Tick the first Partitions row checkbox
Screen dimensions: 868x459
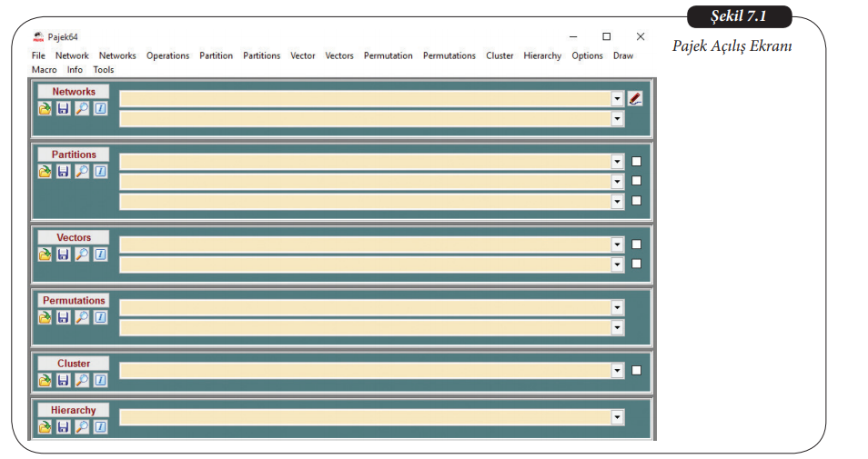click(x=636, y=162)
